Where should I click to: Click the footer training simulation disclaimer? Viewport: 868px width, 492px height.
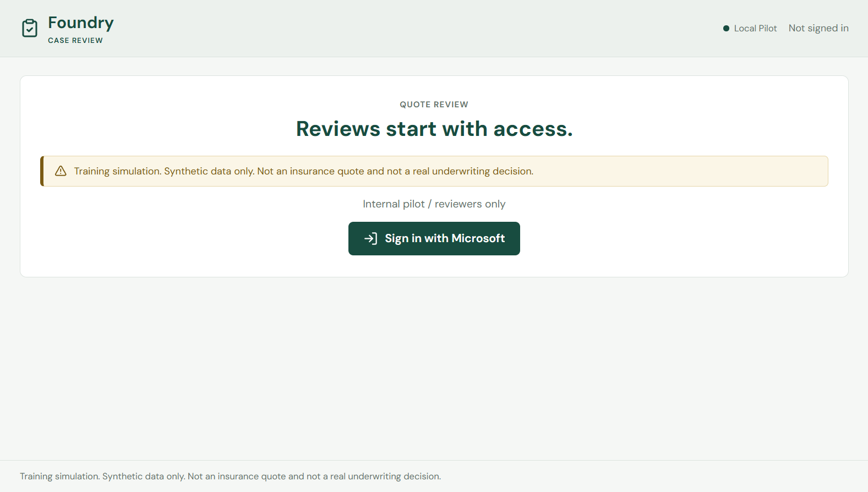point(231,476)
